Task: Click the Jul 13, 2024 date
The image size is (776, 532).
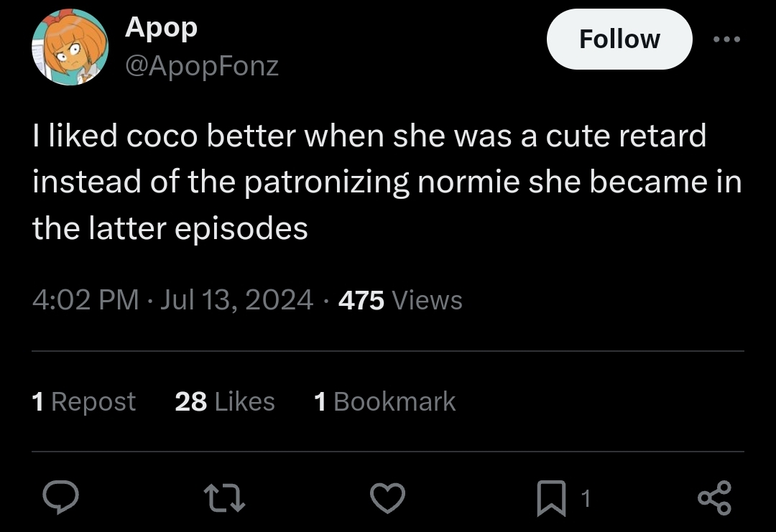Action: tap(236, 300)
